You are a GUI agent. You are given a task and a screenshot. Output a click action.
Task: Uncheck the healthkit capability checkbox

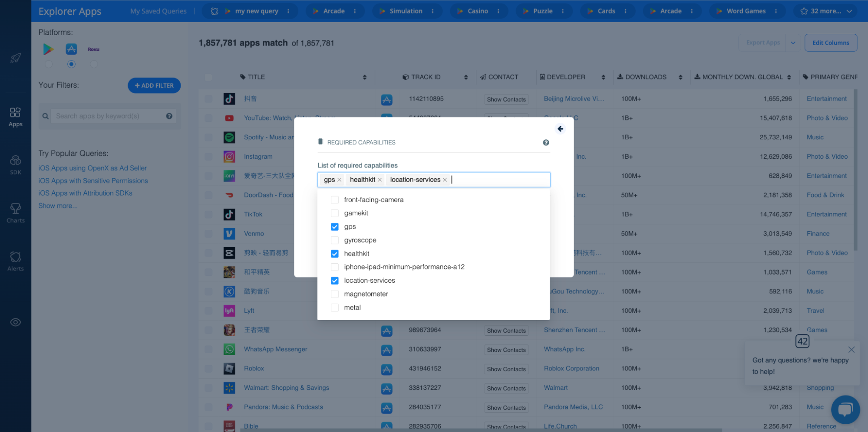click(335, 254)
